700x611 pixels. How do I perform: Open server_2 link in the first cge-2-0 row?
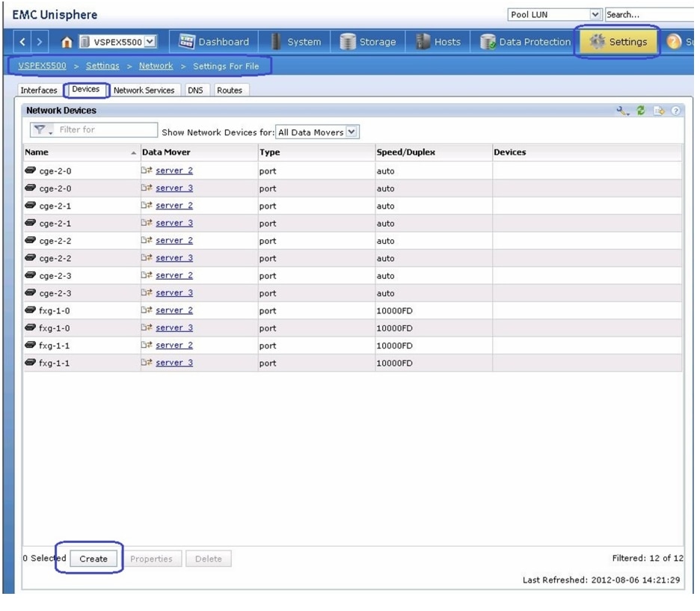(x=174, y=171)
